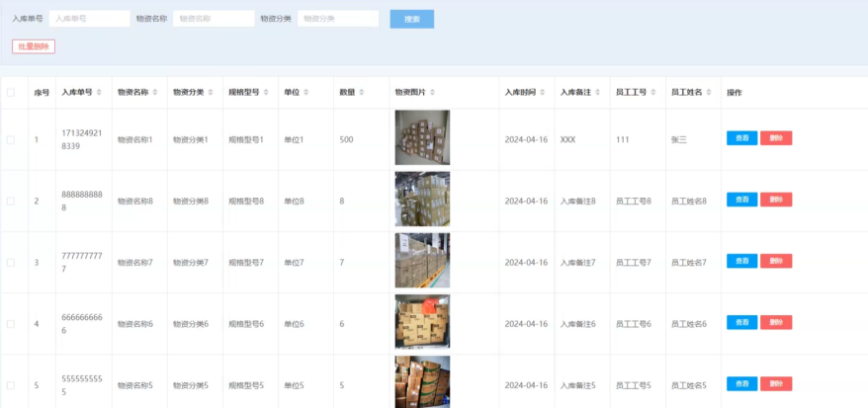The height and width of the screenshot is (408, 868).
Task: Toggle sort on 数量 column
Action: pos(362,93)
